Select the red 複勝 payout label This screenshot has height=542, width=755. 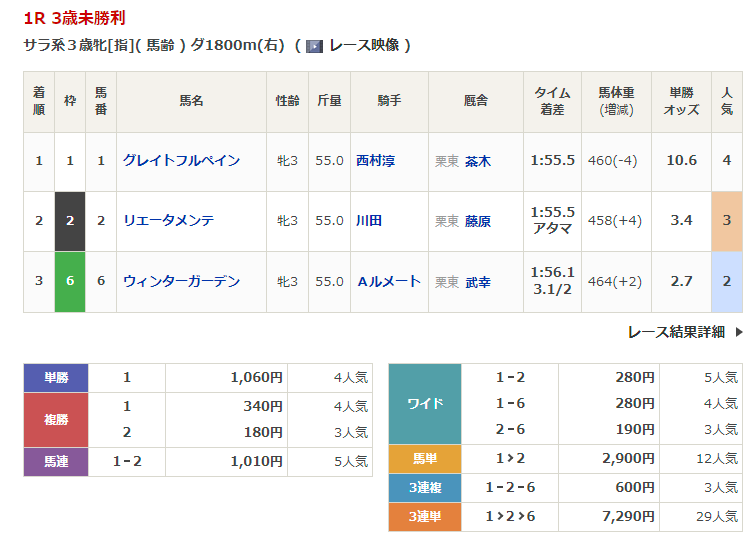coord(56,420)
